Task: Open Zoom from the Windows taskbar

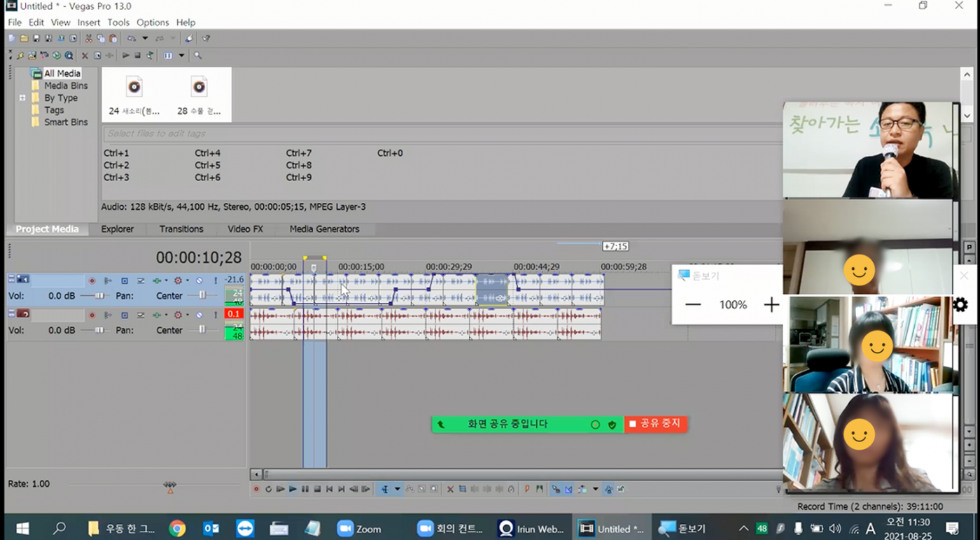Action: click(360, 529)
